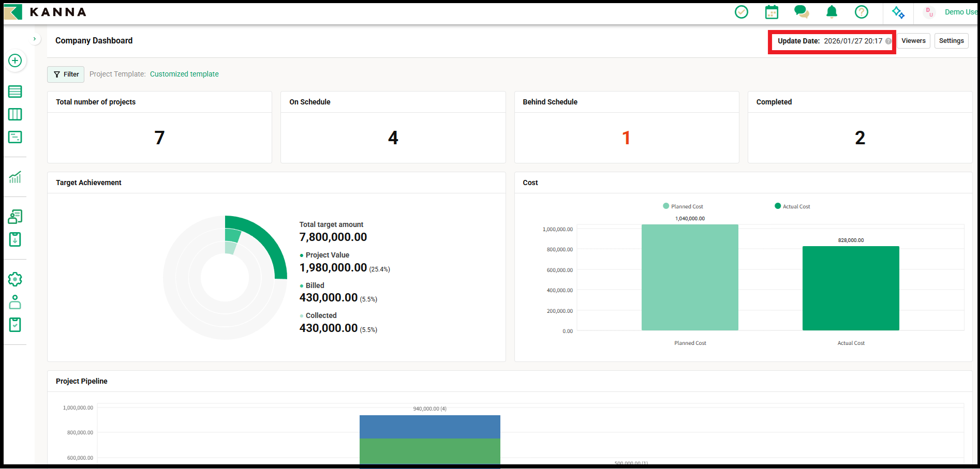Open the gear settings sidebar icon
The image size is (980, 469).
[x=15, y=279]
